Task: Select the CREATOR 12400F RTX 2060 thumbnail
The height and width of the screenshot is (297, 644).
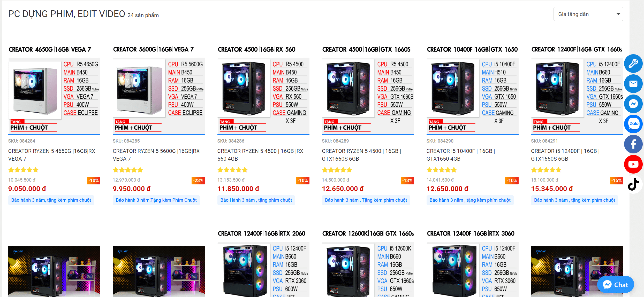Action: tap(263, 263)
